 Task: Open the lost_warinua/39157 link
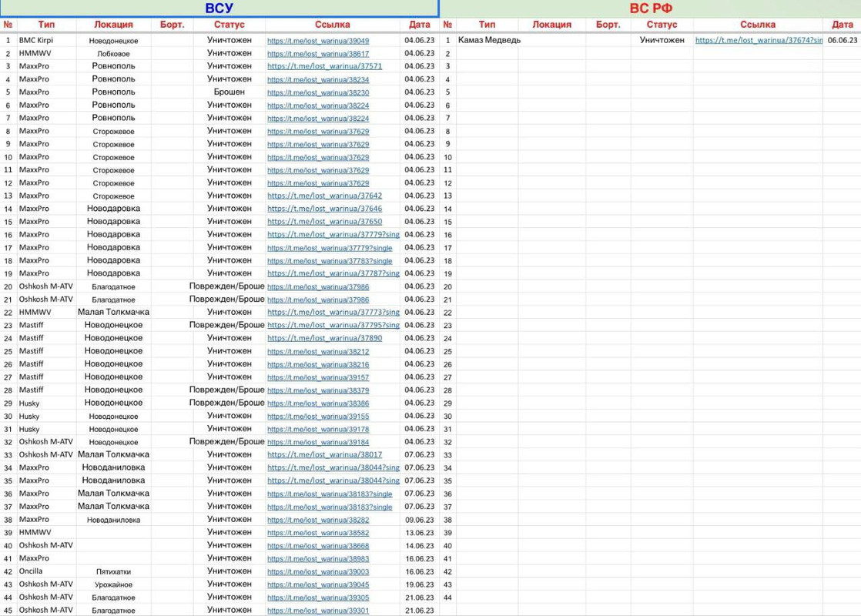pos(318,377)
